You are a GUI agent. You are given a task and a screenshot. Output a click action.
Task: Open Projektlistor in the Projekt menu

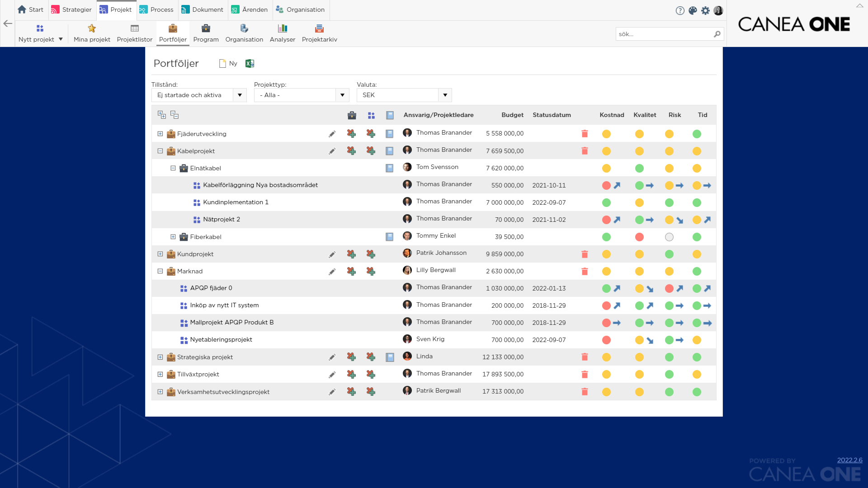[x=134, y=33]
